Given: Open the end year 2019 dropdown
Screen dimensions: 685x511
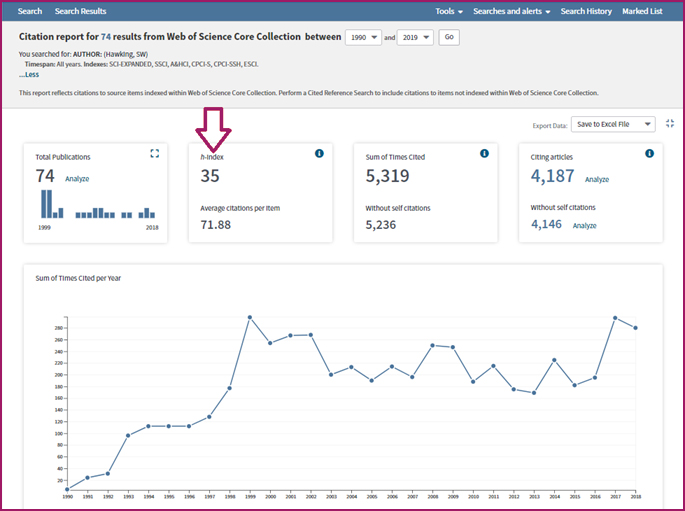Looking at the screenshot, I should 415,37.
